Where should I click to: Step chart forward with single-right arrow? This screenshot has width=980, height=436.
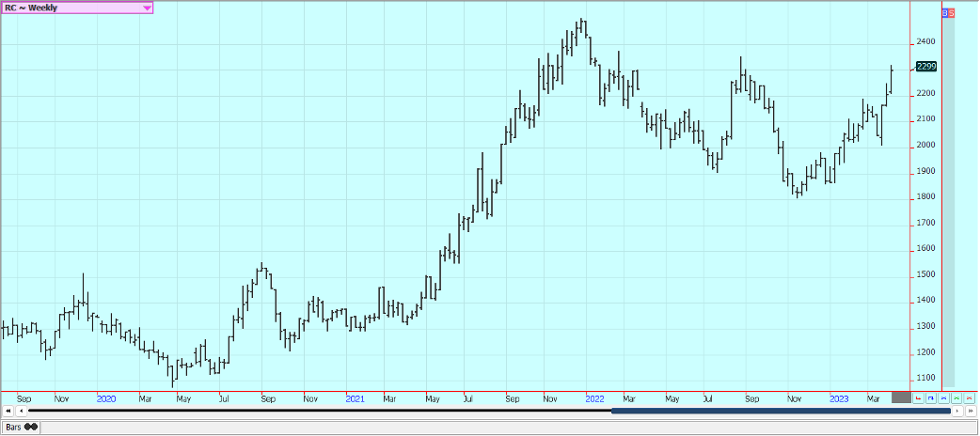[x=957, y=411]
